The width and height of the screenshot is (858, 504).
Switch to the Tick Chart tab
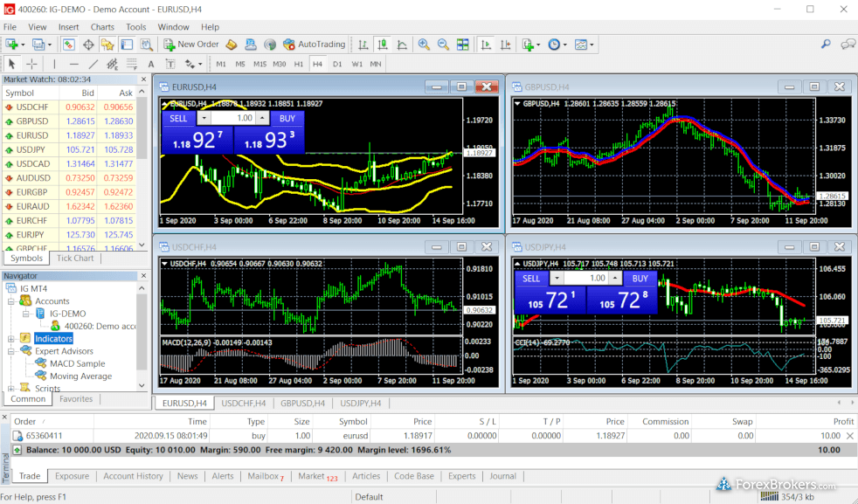pos(75,259)
